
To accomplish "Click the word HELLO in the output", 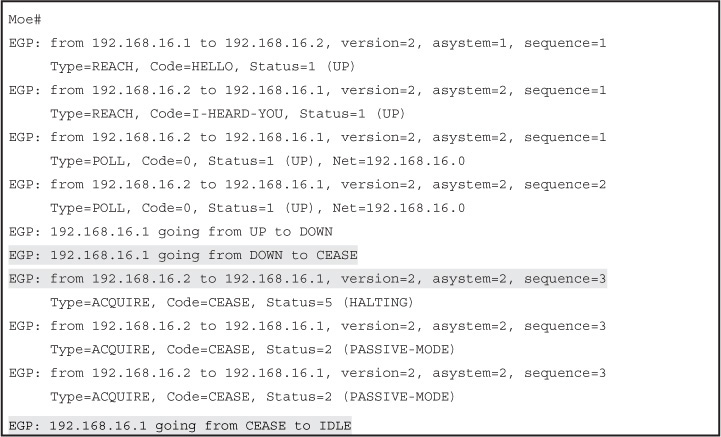I will tap(212, 67).
